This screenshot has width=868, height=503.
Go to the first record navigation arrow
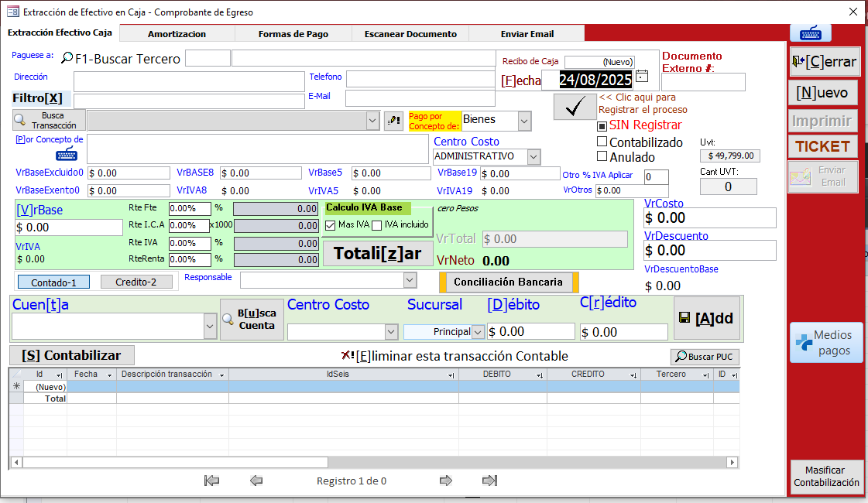[x=211, y=481]
